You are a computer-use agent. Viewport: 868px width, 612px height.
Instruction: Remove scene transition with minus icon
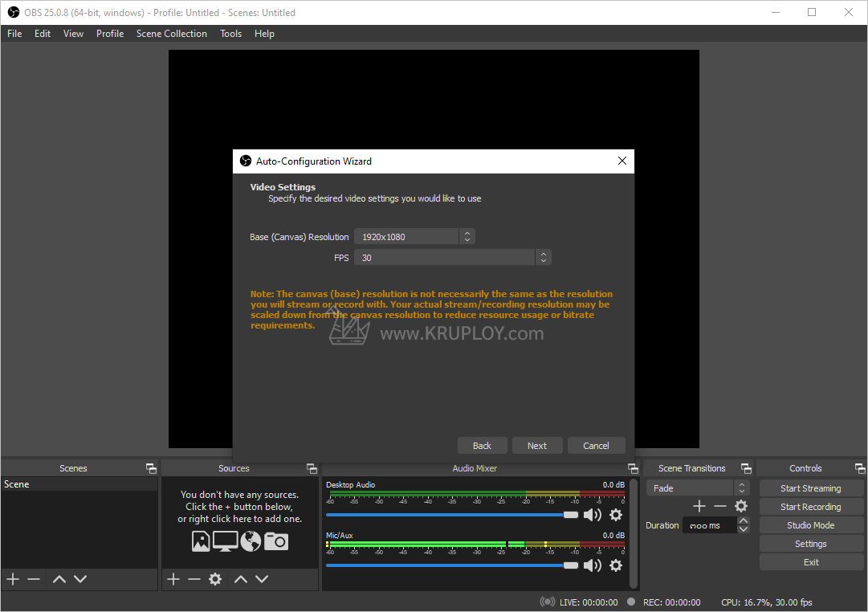point(719,506)
